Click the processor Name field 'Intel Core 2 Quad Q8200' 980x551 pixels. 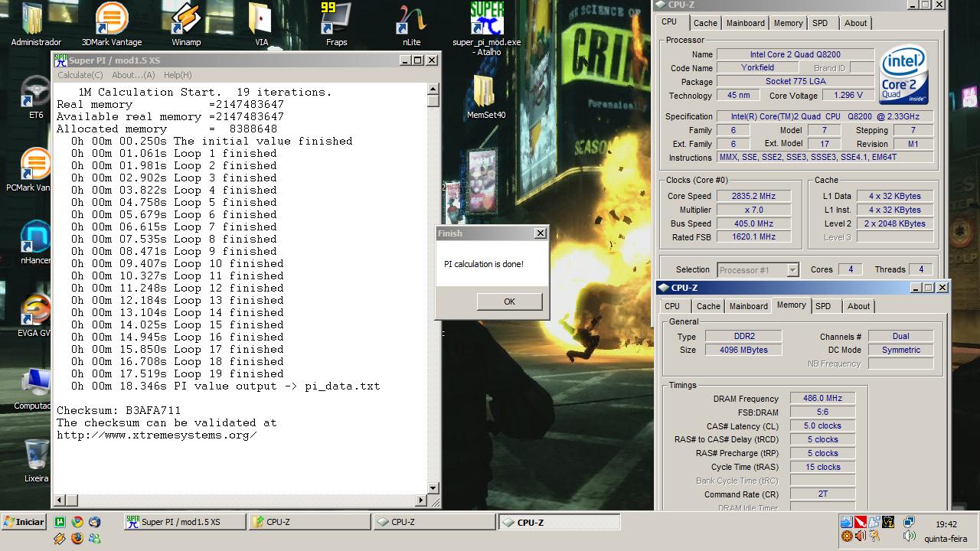point(795,54)
